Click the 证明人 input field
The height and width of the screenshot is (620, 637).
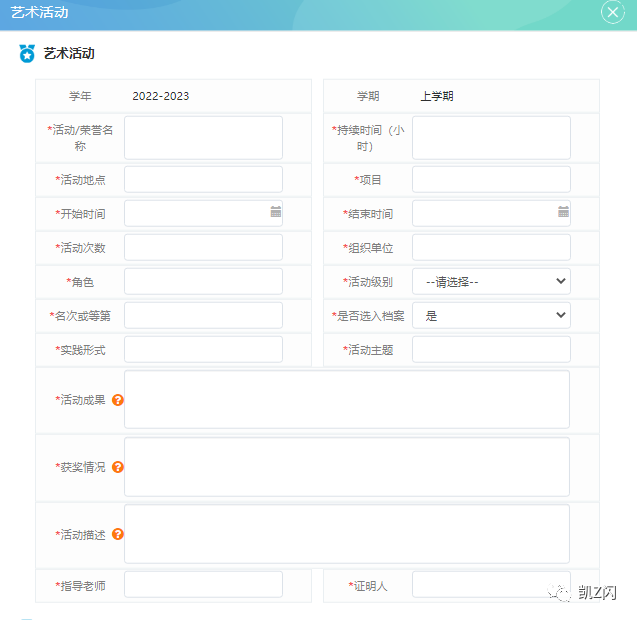(491, 585)
